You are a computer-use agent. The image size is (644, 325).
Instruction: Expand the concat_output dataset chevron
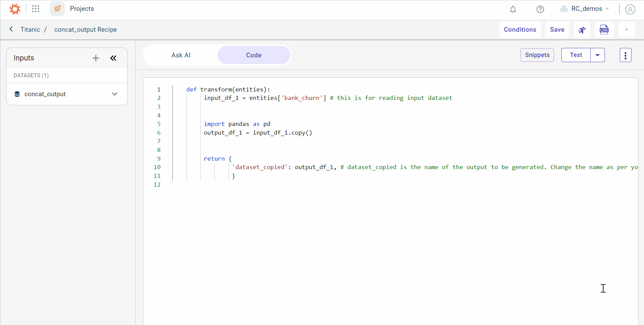tap(115, 94)
